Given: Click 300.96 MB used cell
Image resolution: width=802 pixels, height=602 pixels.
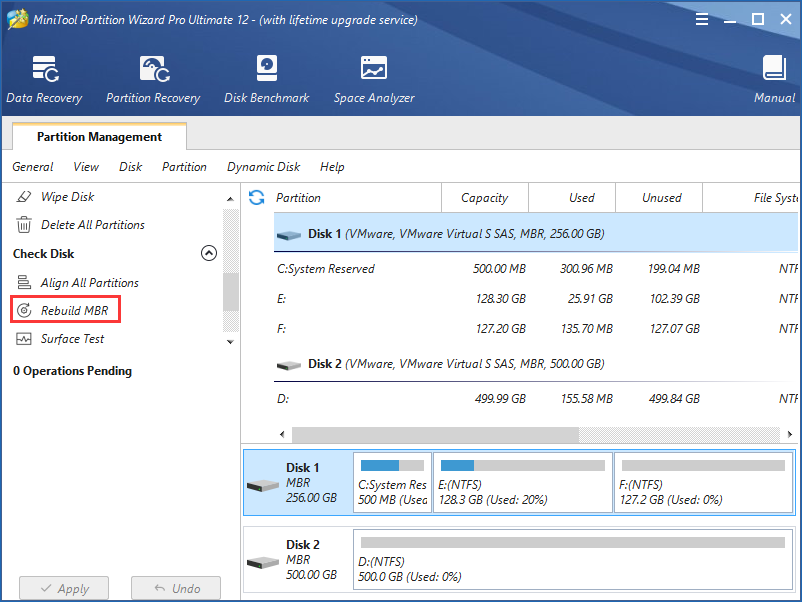Looking at the screenshot, I should [x=586, y=269].
